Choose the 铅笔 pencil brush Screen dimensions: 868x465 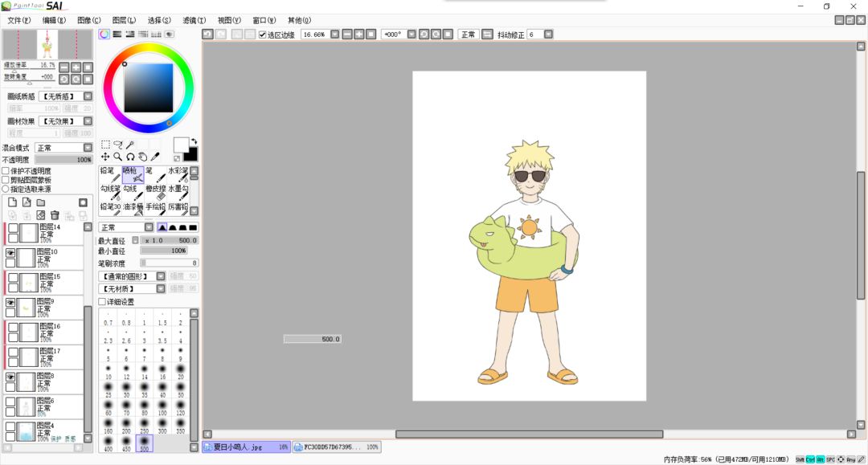110,175
